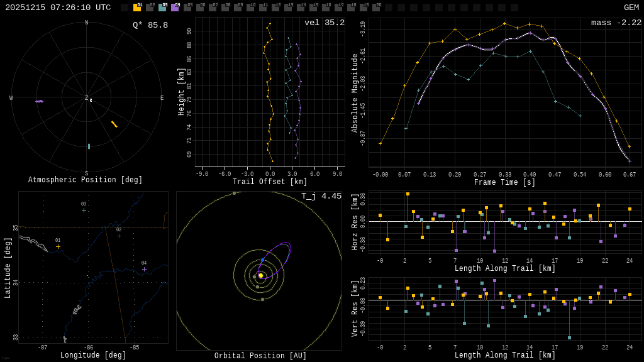This screenshot has height=362, width=644.
Task: Click the orange station 01 indicator box
Action: 137,8
